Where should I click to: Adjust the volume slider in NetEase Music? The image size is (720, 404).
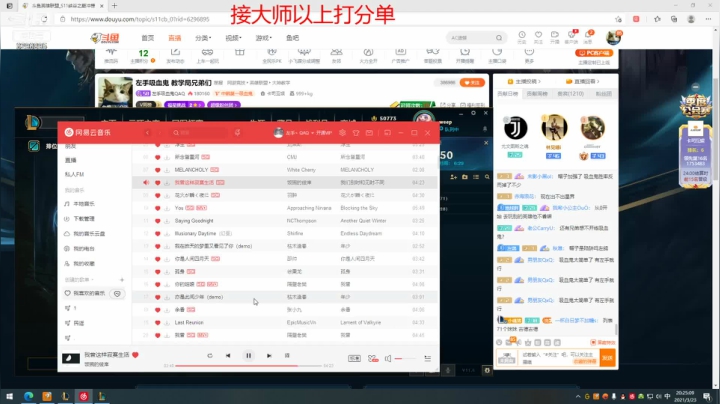click(x=405, y=358)
